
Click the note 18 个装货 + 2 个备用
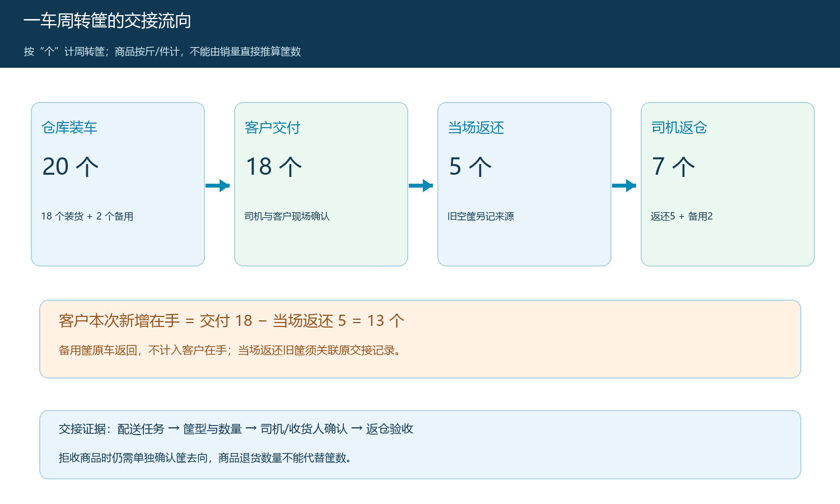click(87, 216)
